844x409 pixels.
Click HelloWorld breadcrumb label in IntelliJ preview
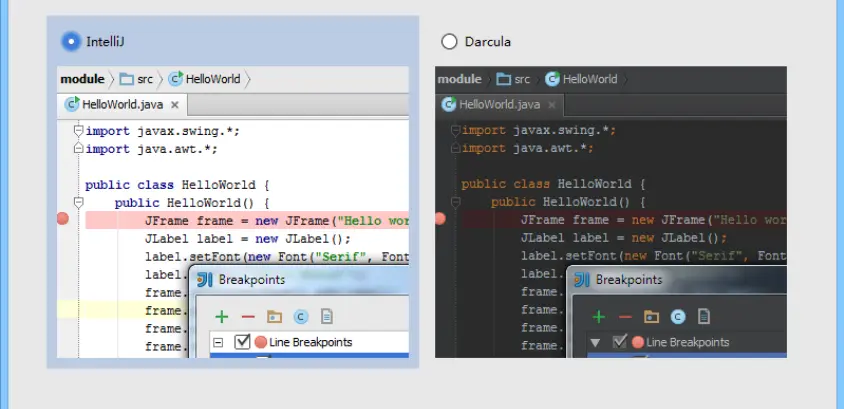[x=213, y=79]
